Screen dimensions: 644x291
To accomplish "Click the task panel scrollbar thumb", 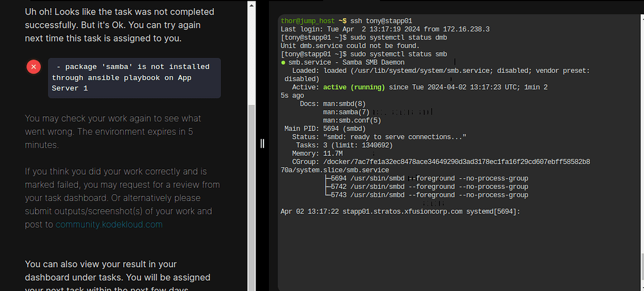I will coord(252,189).
